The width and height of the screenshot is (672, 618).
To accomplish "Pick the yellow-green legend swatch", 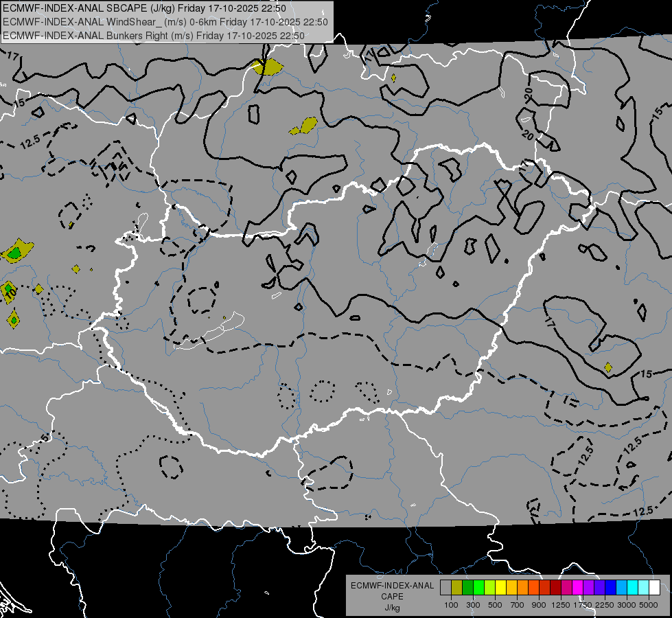I will pyautogui.click(x=489, y=588).
